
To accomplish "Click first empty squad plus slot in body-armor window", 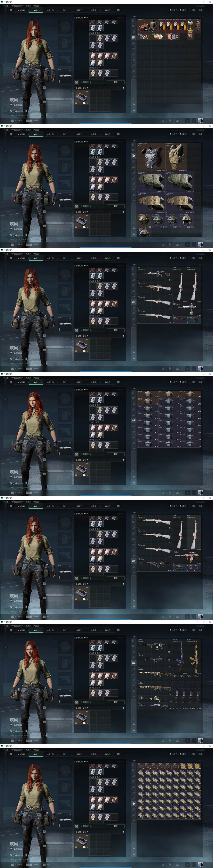I will click(187, 245).
